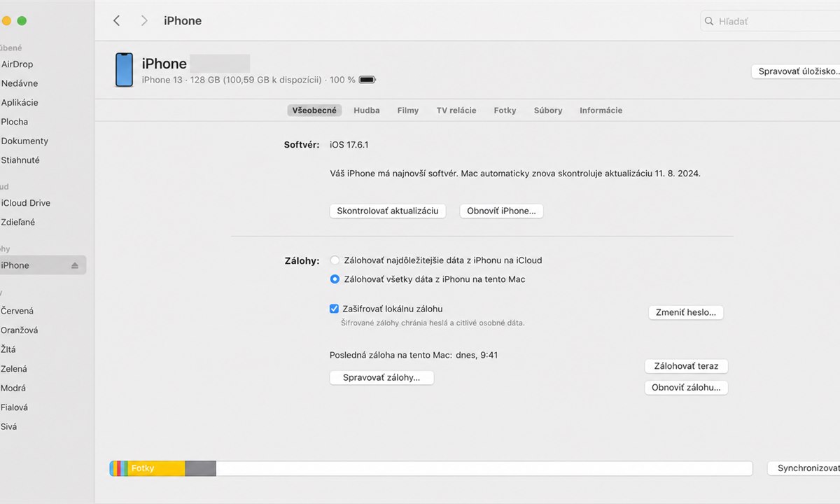
Task: Open the Informácie tab
Action: tap(601, 111)
